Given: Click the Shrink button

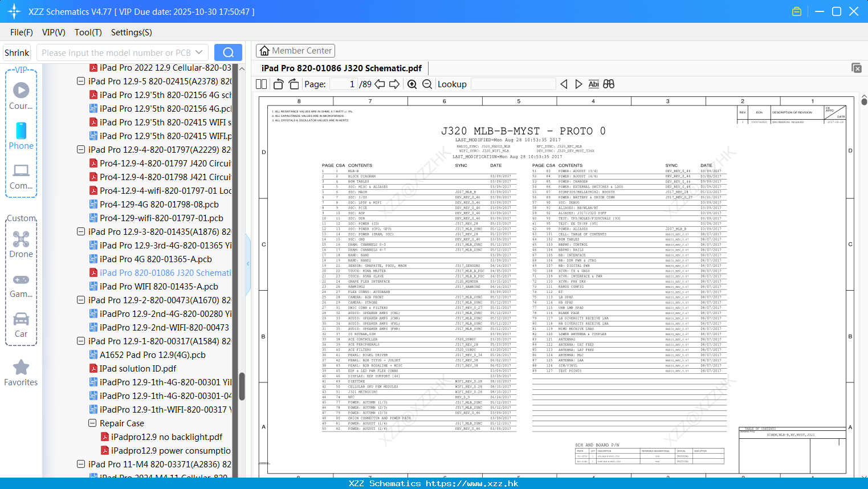Looking at the screenshot, I should point(17,52).
